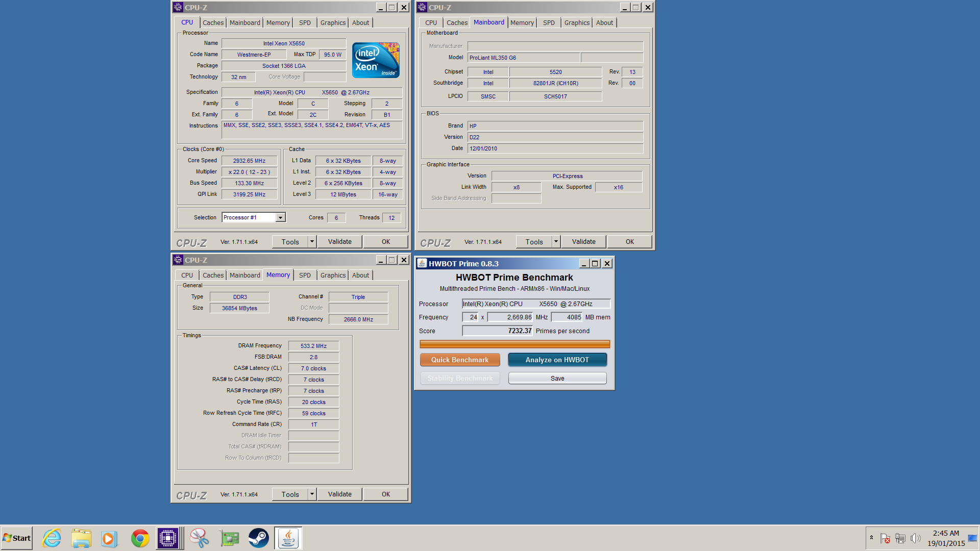This screenshot has height=551, width=980.
Task: Click Validate in the CPU window
Action: [340, 242]
